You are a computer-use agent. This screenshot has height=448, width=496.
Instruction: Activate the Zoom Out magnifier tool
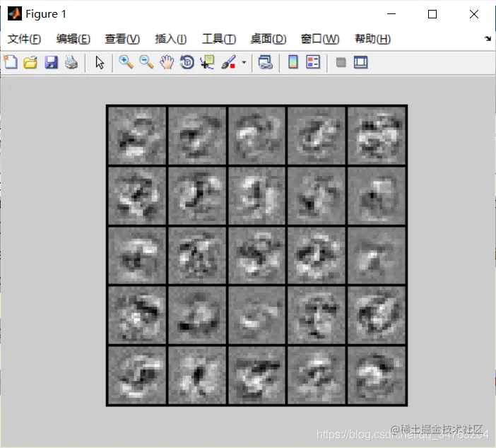point(146,62)
